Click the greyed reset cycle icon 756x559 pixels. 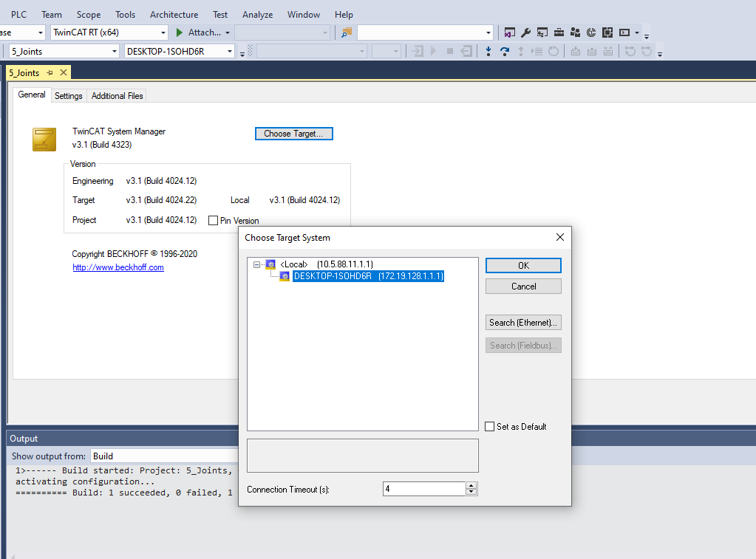[x=554, y=51]
